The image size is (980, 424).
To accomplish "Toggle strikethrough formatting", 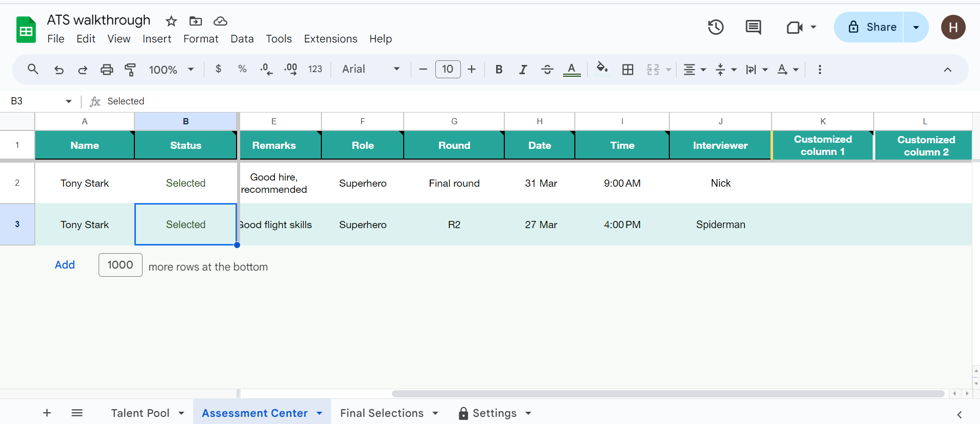I will coord(547,70).
